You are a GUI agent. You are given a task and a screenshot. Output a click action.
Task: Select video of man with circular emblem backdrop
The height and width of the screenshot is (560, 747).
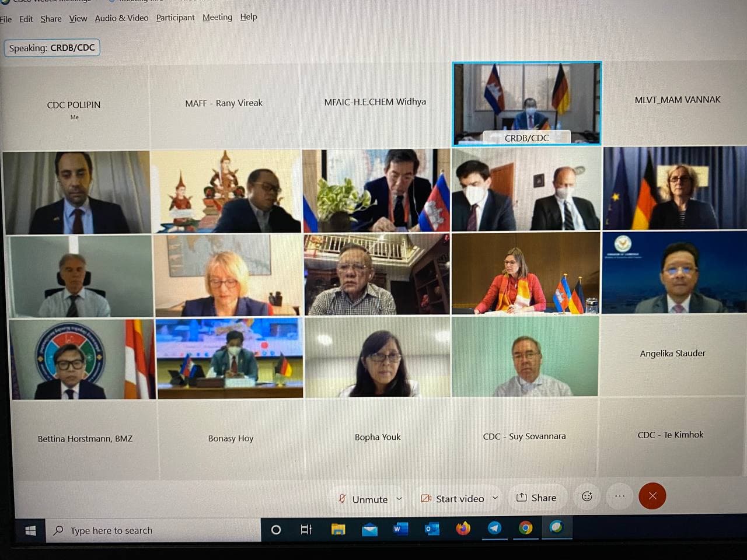point(83,359)
